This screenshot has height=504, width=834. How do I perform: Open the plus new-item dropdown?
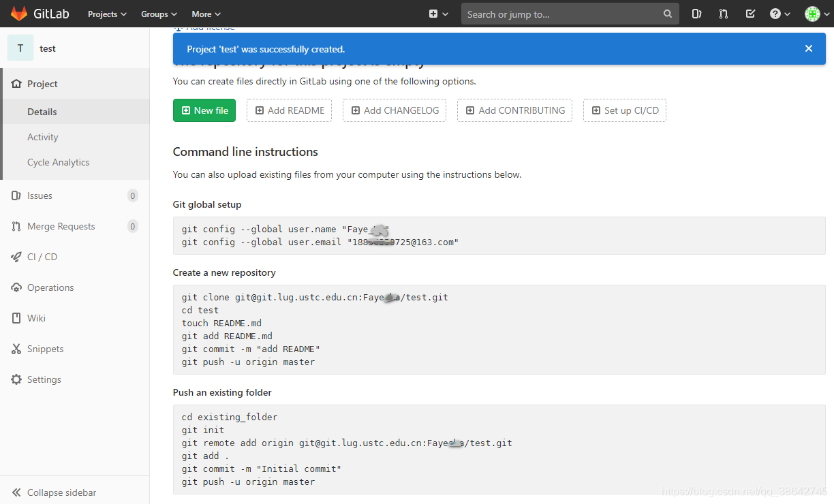point(438,14)
